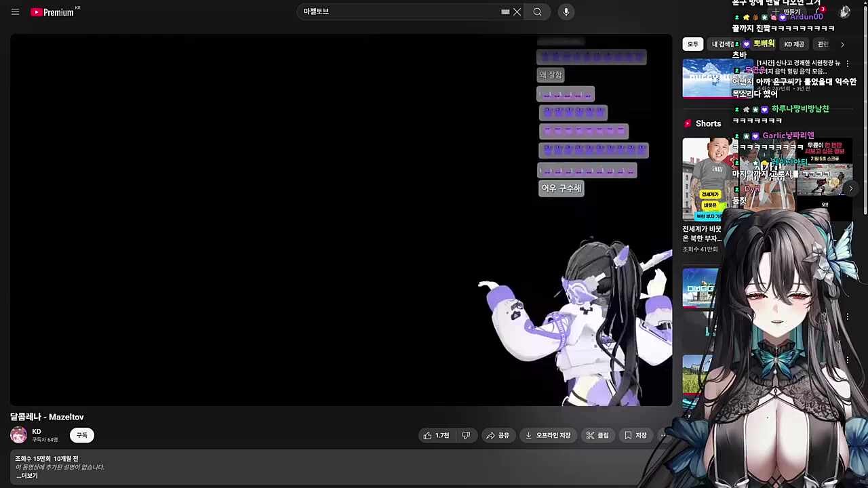Open the 만들기 create button
This screenshot has width=868, height=488.
[787, 12]
